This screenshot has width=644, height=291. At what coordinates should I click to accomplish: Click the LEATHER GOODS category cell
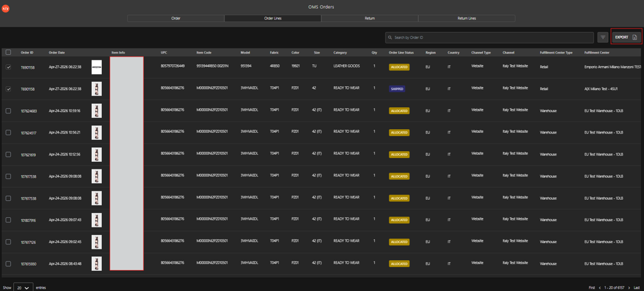pyautogui.click(x=347, y=66)
